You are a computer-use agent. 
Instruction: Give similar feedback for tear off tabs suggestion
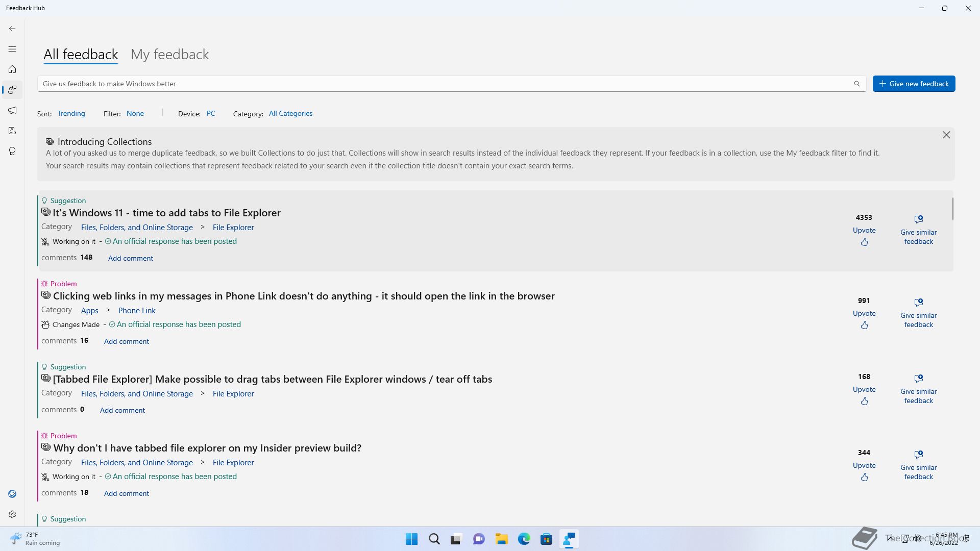(x=919, y=389)
